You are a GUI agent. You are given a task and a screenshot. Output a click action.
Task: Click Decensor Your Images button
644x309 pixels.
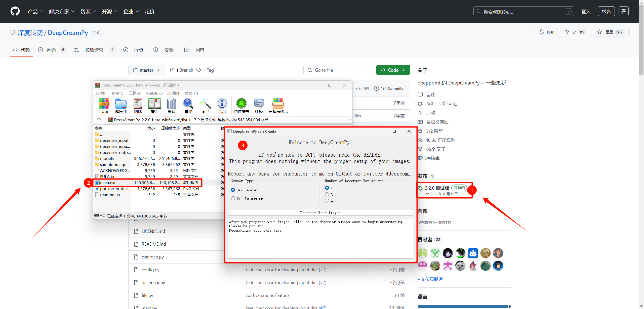(x=320, y=213)
